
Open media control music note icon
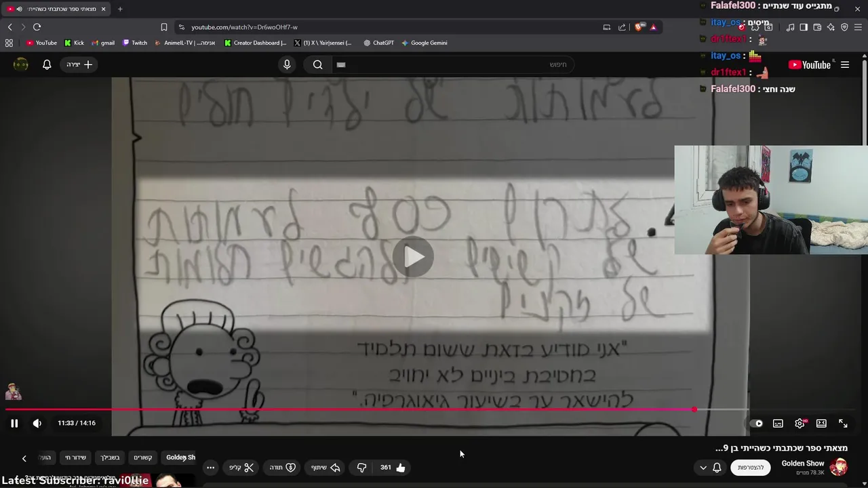pyautogui.click(x=790, y=27)
